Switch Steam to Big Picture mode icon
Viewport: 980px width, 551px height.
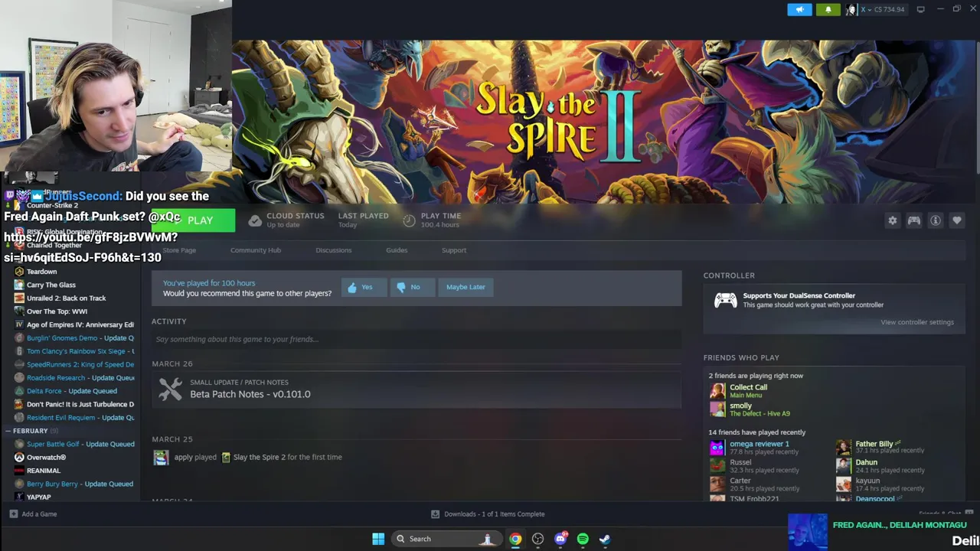coord(920,9)
